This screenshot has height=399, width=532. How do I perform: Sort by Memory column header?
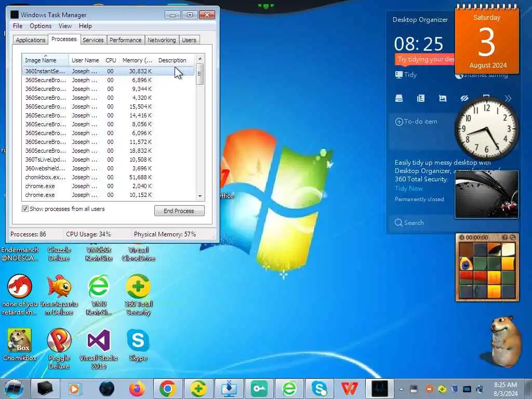[x=137, y=60]
